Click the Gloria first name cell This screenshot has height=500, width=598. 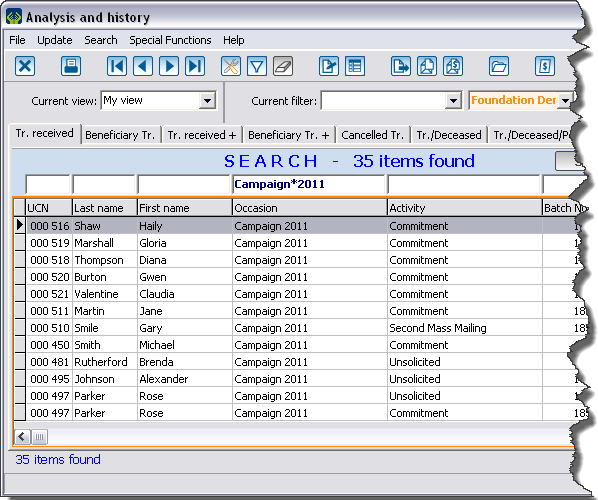(x=185, y=243)
